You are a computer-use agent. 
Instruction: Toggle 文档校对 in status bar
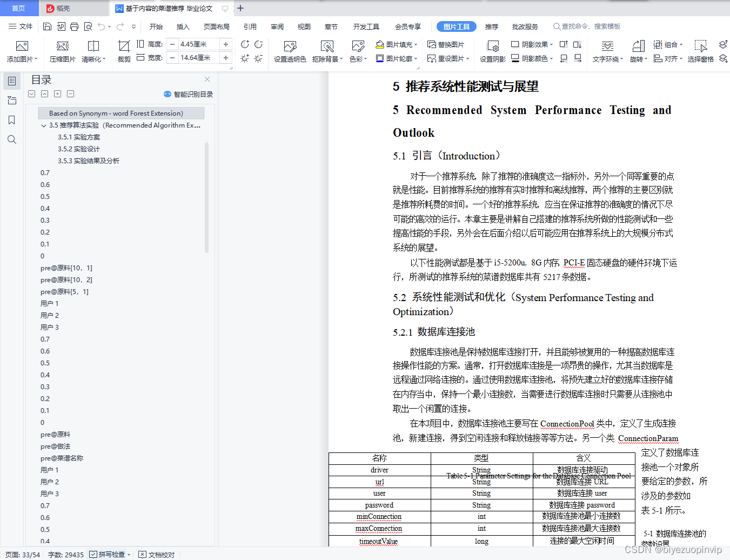157,555
